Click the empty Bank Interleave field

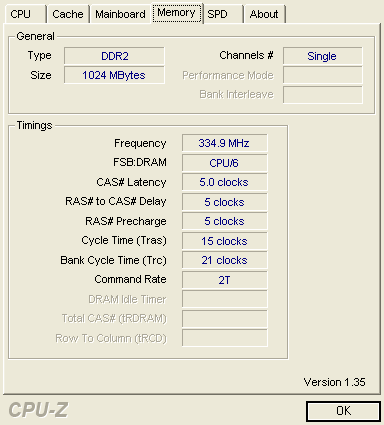click(x=323, y=95)
